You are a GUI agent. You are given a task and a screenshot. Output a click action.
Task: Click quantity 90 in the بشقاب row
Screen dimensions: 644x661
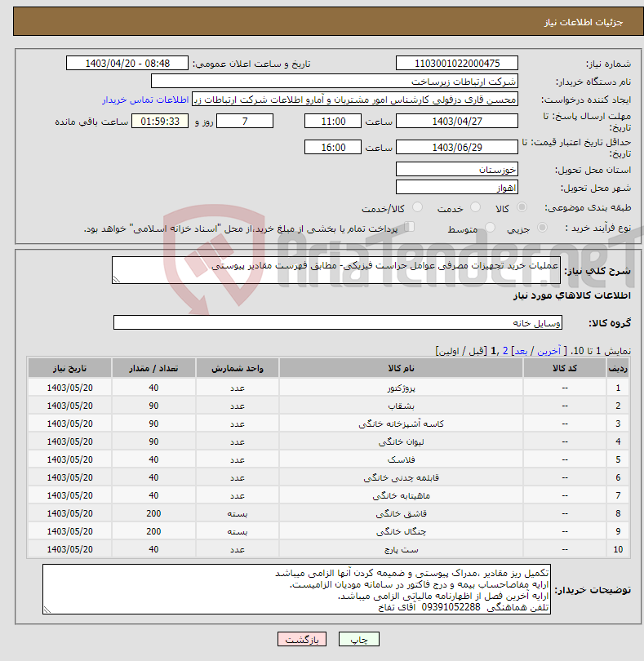click(x=153, y=406)
